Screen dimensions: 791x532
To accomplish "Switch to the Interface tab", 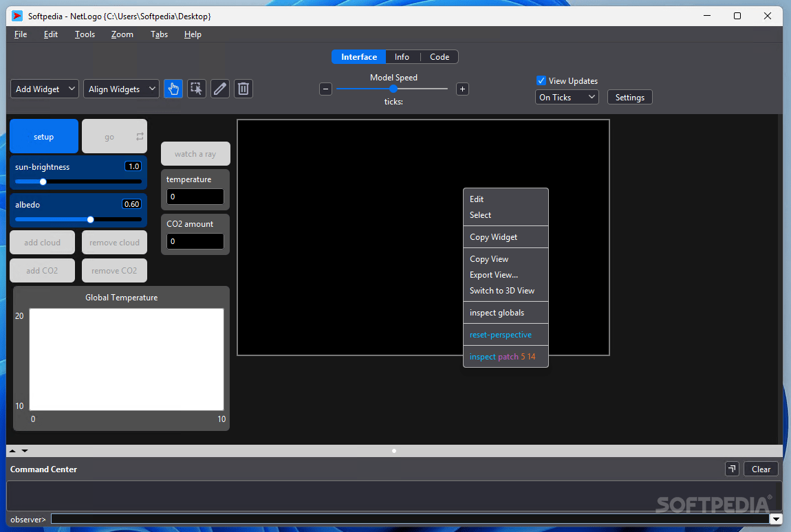I will (x=358, y=57).
